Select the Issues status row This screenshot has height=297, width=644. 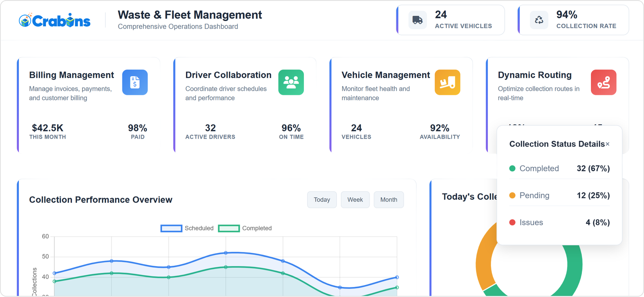559,223
